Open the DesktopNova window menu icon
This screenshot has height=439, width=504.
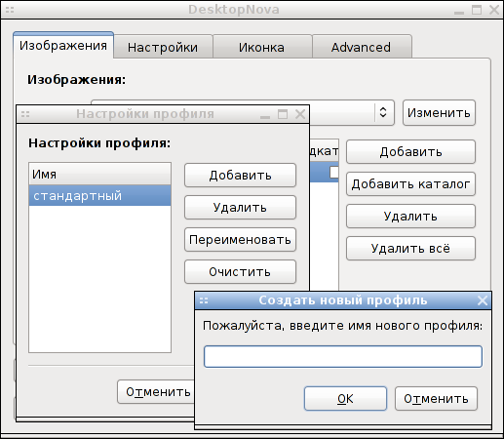coord(10,10)
